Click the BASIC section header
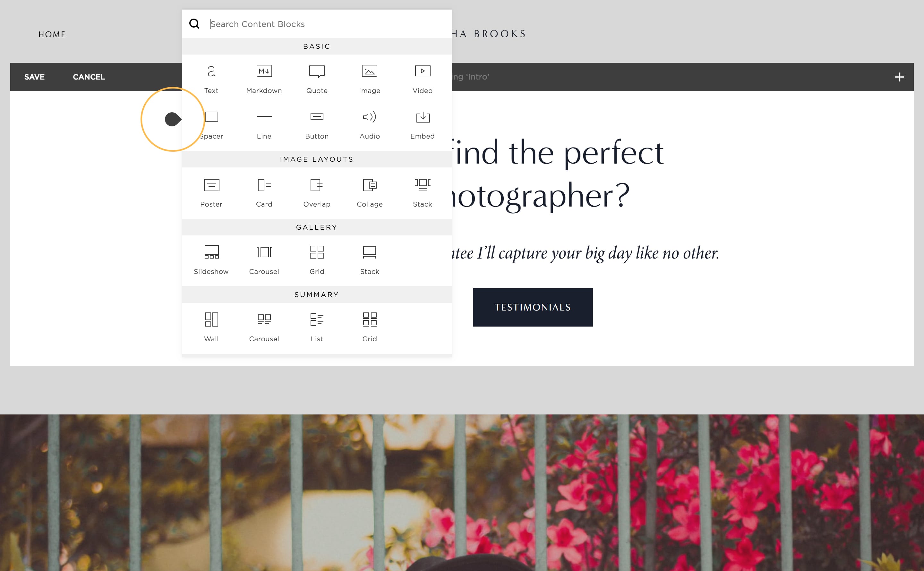This screenshot has height=571, width=924. [317, 46]
